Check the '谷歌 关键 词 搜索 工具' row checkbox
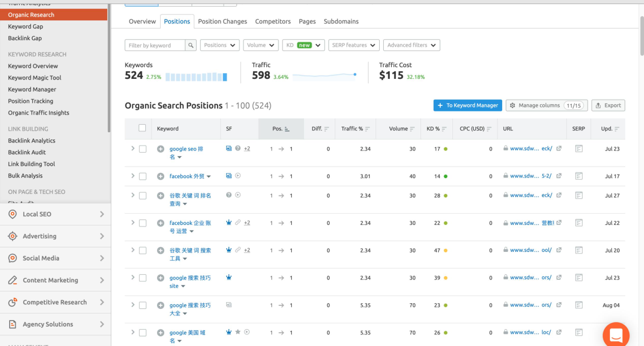 click(x=143, y=251)
